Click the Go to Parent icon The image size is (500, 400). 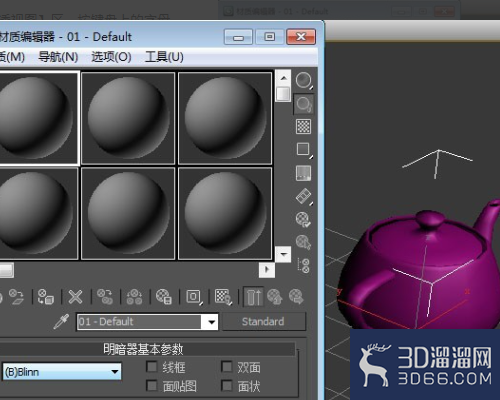click(275, 297)
